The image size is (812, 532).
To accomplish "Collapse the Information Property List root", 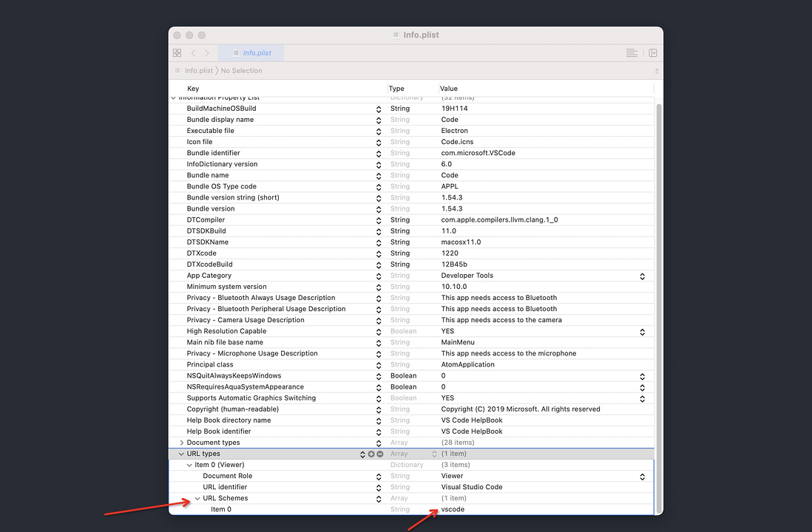I will pyautogui.click(x=174, y=98).
